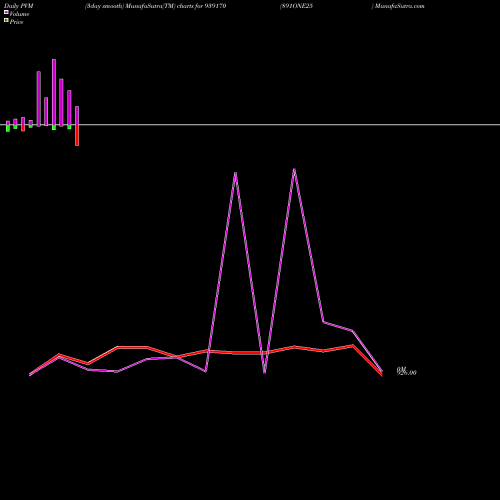Click the Volume legend color swatch
Image resolution: width=500 pixels, height=500 pixels.
pos(6,12)
